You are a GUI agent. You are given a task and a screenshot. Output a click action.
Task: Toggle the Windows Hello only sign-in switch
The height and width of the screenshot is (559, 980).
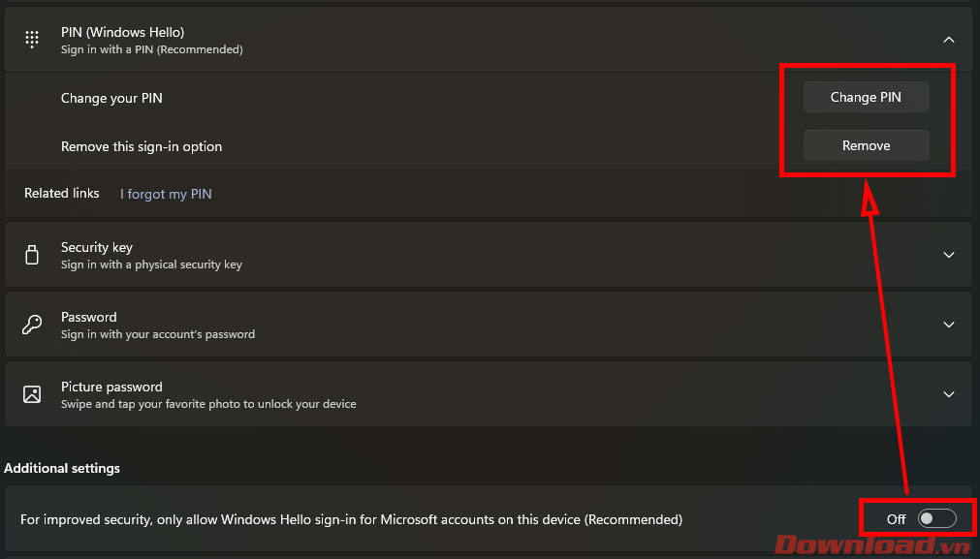(x=936, y=519)
